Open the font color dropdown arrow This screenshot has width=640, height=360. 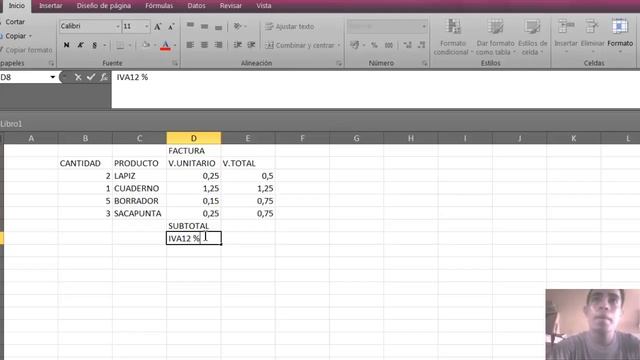[175, 45]
